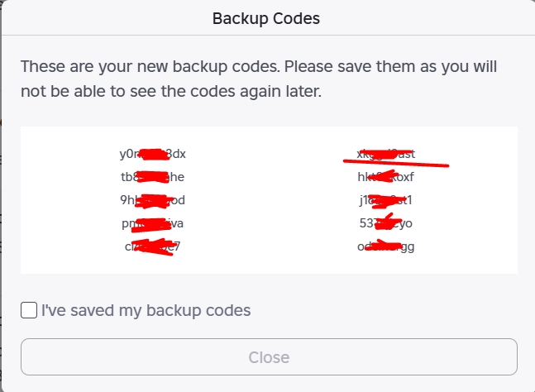Click the backup code ending in gg
Viewport: 535px width, 392px height.
(385, 246)
